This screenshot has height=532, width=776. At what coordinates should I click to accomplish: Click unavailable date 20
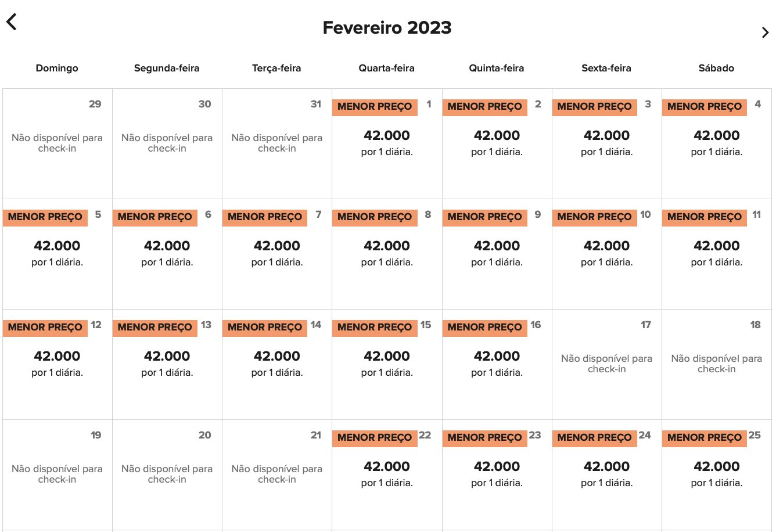[x=167, y=475]
